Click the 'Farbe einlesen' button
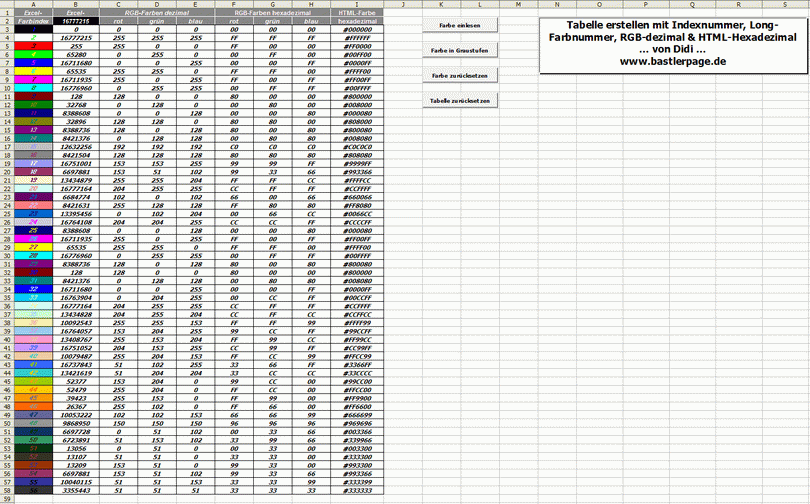 click(460, 25)
